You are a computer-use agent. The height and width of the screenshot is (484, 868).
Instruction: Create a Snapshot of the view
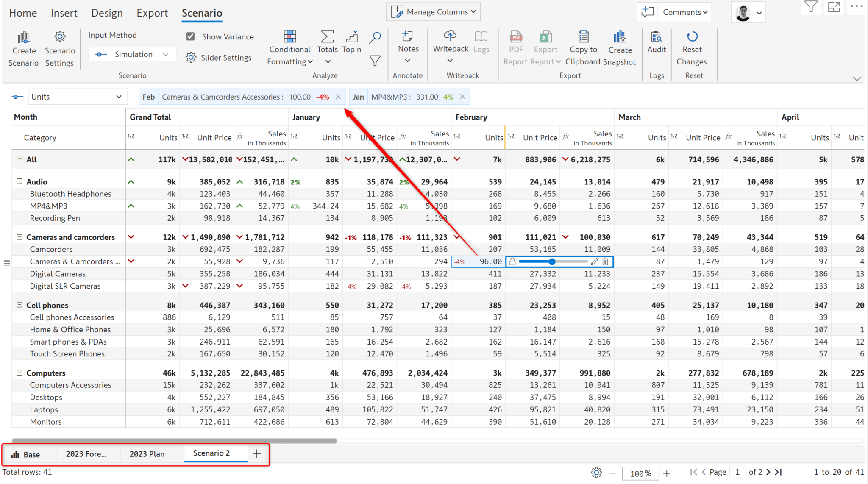(620, 47)
